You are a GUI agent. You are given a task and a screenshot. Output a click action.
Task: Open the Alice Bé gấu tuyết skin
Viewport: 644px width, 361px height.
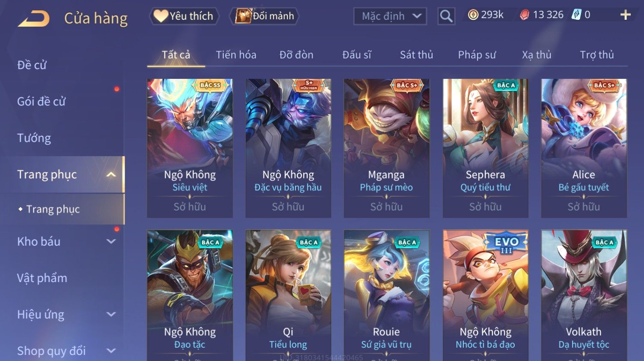point(584,148)
